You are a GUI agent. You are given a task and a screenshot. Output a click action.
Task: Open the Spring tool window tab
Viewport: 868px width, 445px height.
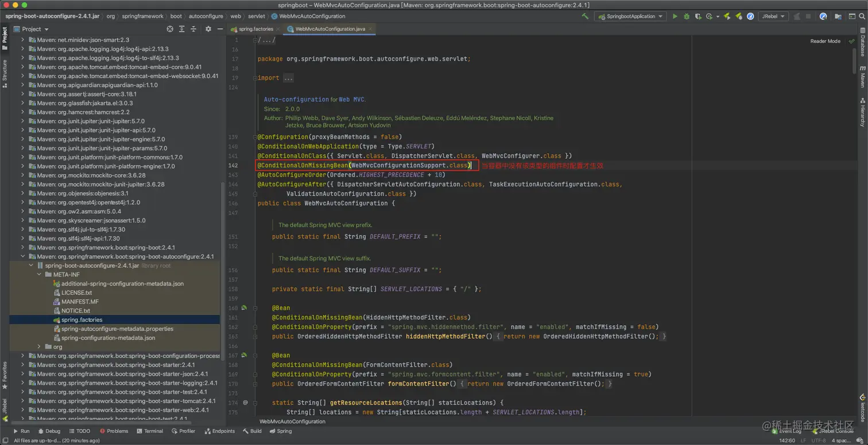point(280,431)
